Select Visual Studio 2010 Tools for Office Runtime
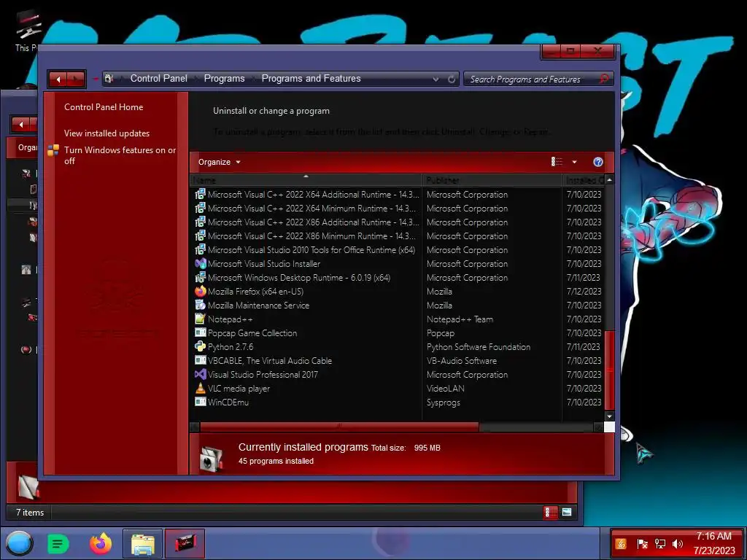Image resolution: width=747 pixels, height=560 pixels. [311, 249]
